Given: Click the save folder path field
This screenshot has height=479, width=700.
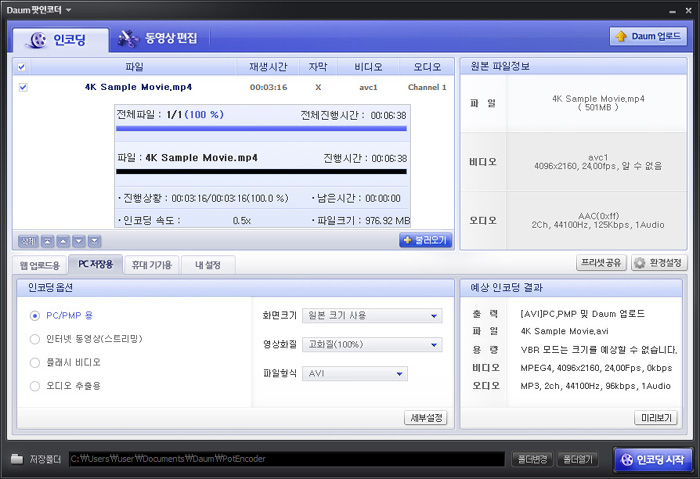Looking at the screenshot, I should 287,459.
